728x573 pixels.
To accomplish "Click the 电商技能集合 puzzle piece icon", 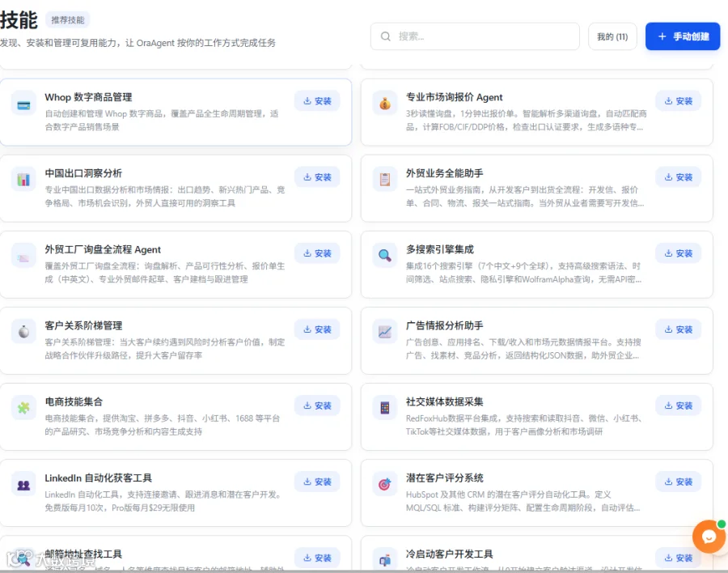I will [23, 408].
